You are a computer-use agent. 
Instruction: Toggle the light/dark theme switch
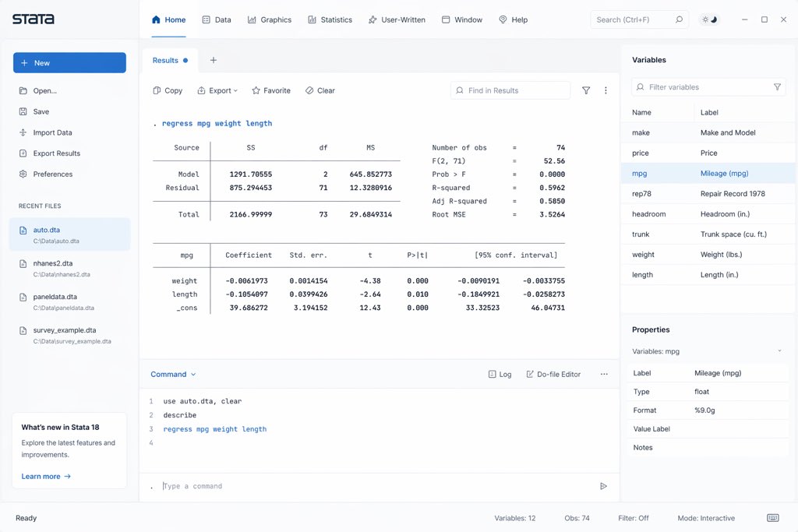click(x=709, y=19)
